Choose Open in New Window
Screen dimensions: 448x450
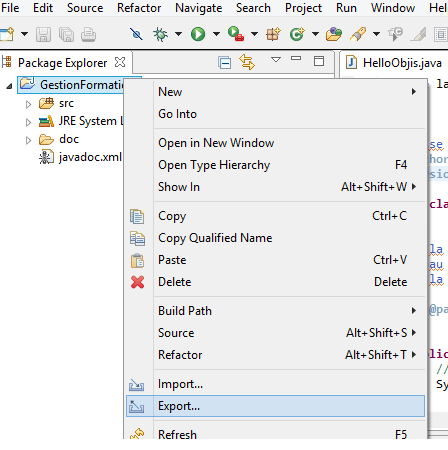pos(275,143)
